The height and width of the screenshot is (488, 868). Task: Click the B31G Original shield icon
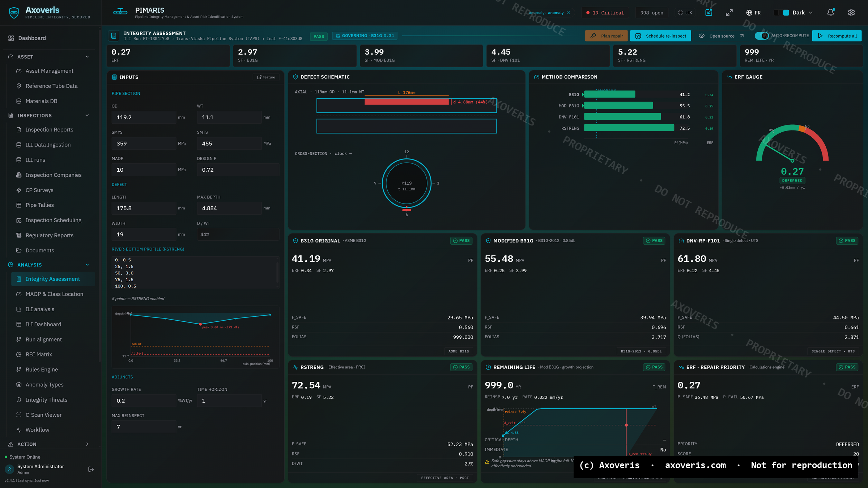[x=295, y=241]
